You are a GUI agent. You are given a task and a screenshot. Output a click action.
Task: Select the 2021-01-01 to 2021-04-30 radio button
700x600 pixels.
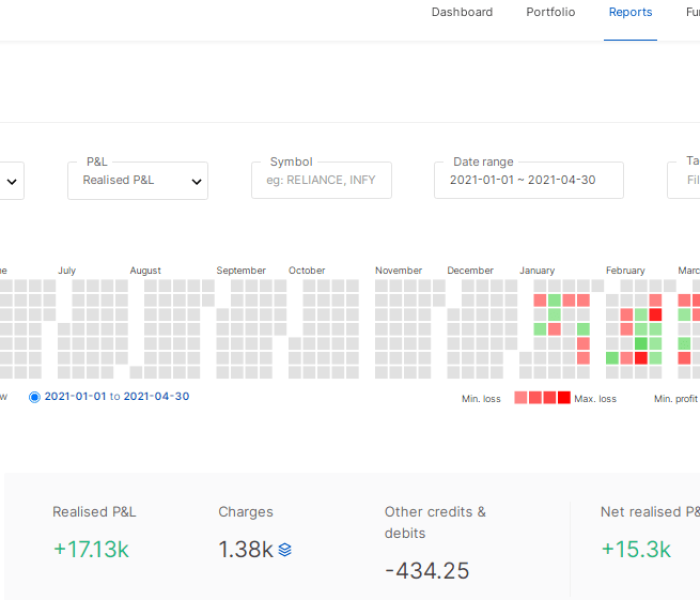coord(35,397)
